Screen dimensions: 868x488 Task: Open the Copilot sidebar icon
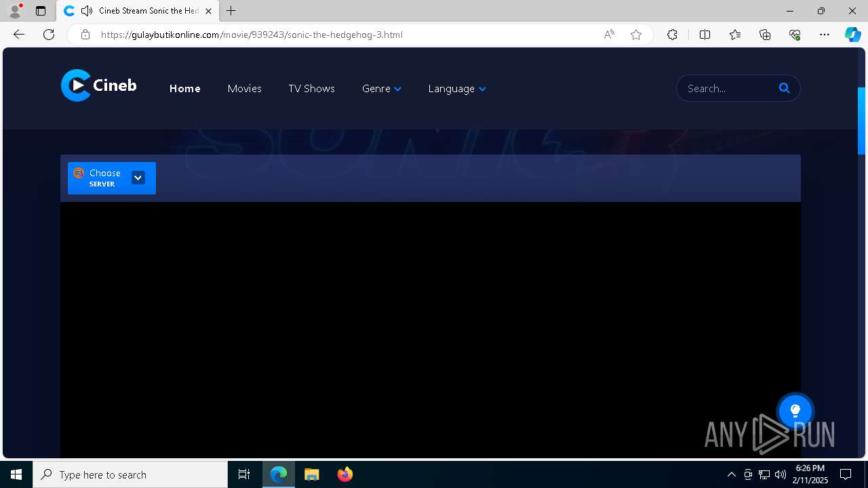tap(852, 35)
